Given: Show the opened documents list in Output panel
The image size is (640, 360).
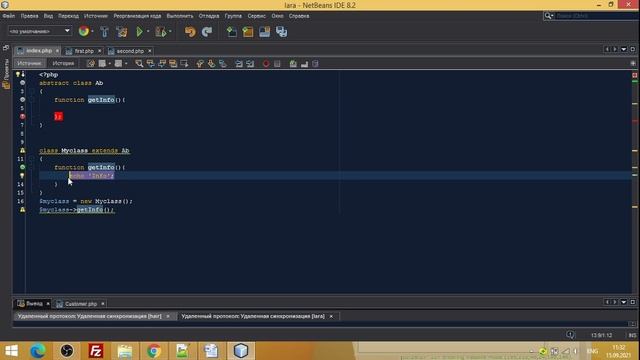Looking at the screenshot, I should (624, 302).
